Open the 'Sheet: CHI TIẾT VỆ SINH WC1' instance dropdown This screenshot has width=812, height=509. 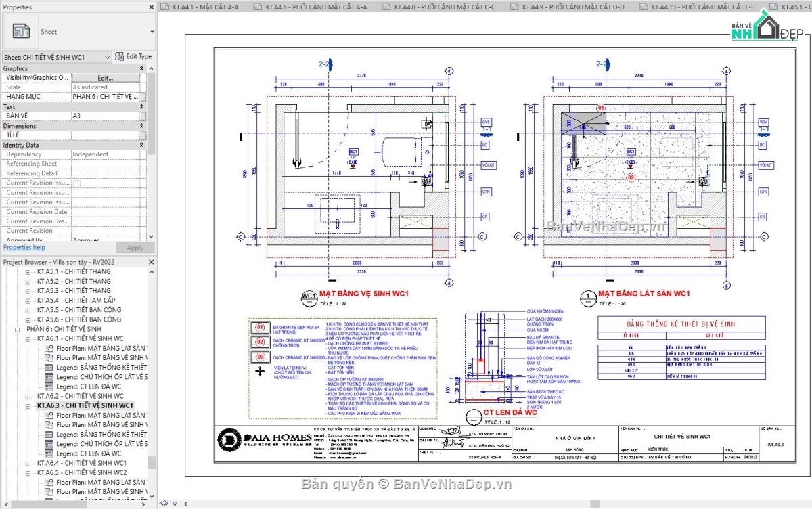[x=57, y=58]
